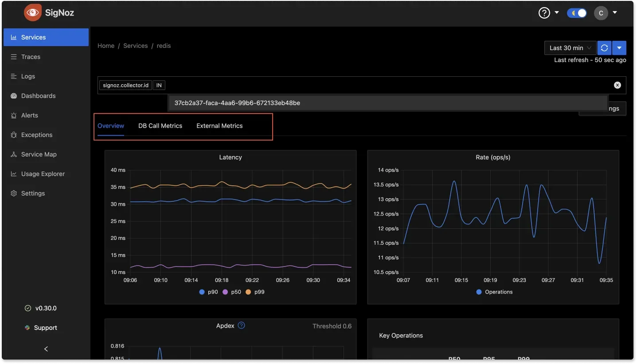Open Alerts in the sidebar
This screenshot has width=637, height=364.
coord(46,115)
